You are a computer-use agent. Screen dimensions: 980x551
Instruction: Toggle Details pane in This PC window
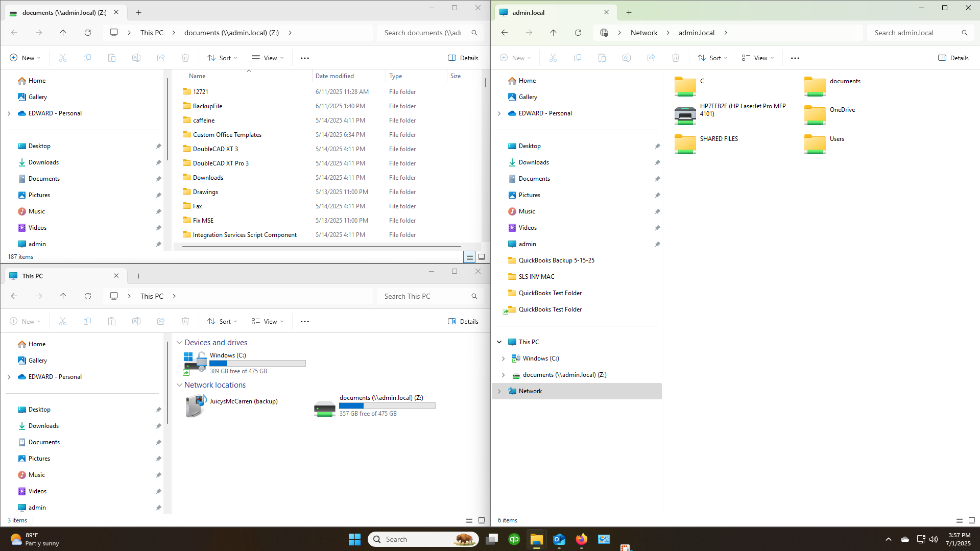(x=463, y=322)
